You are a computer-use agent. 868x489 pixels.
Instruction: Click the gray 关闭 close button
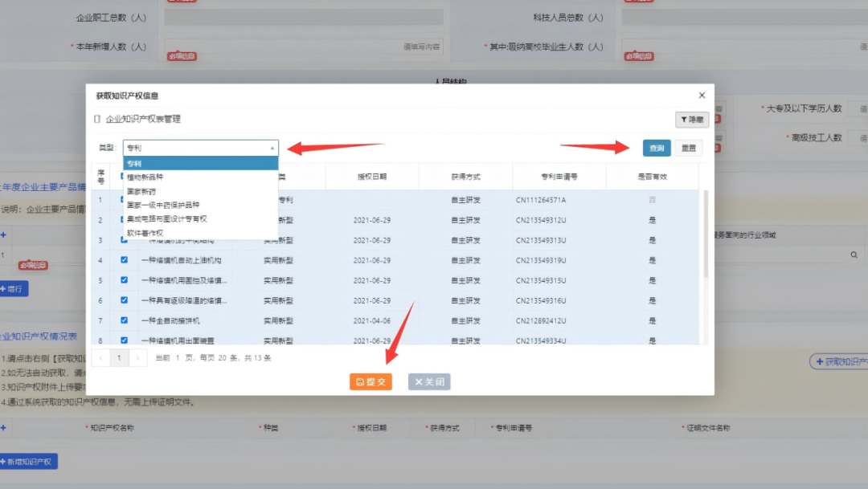pos(429,382)
